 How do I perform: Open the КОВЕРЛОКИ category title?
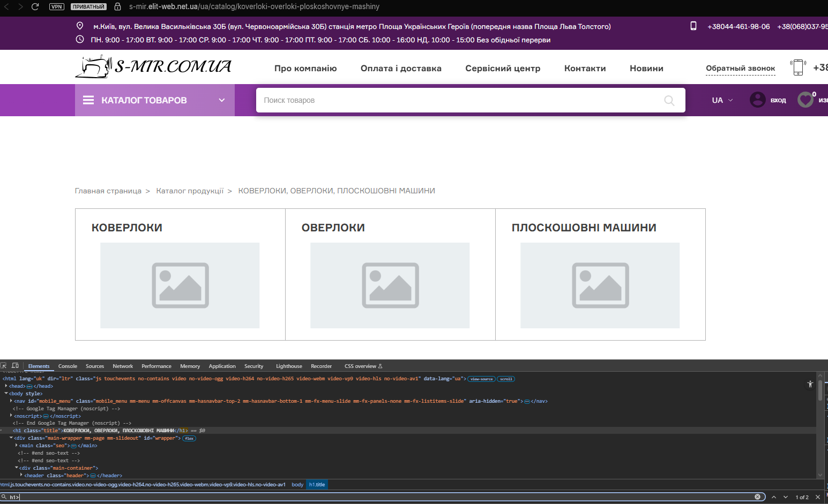coord(127,228)
